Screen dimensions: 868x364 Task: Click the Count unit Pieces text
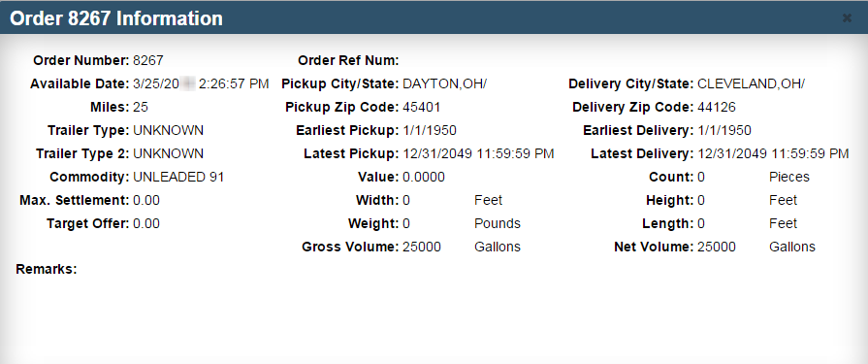point(789,177)
